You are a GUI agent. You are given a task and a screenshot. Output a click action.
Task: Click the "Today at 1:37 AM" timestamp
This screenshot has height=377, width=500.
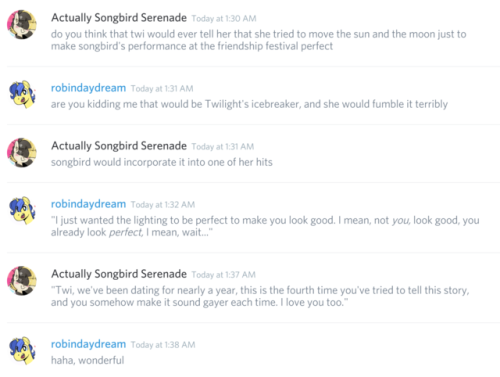point(223,275)
